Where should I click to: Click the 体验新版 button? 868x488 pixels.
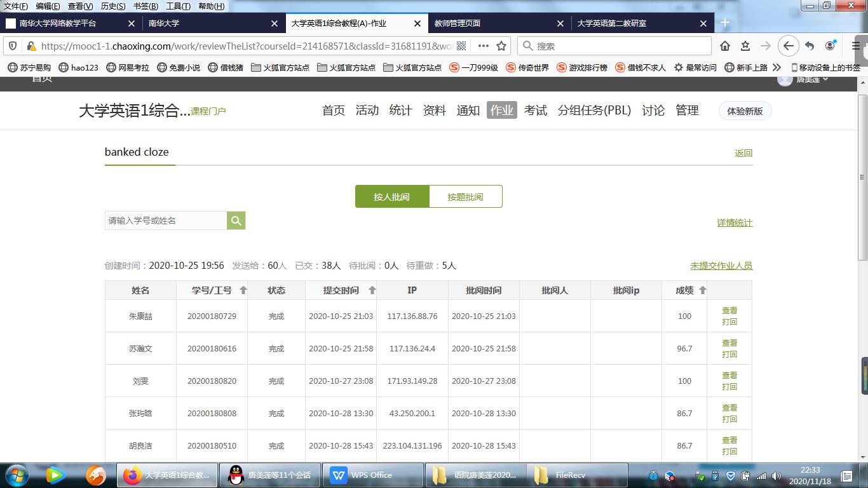point(745,111)
